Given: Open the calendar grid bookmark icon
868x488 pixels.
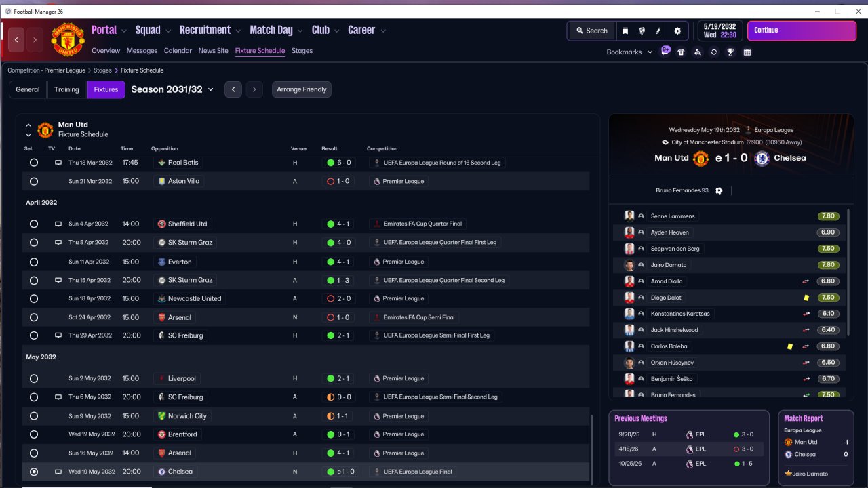Looking at the screenshot, I should [x=747, y=52].
